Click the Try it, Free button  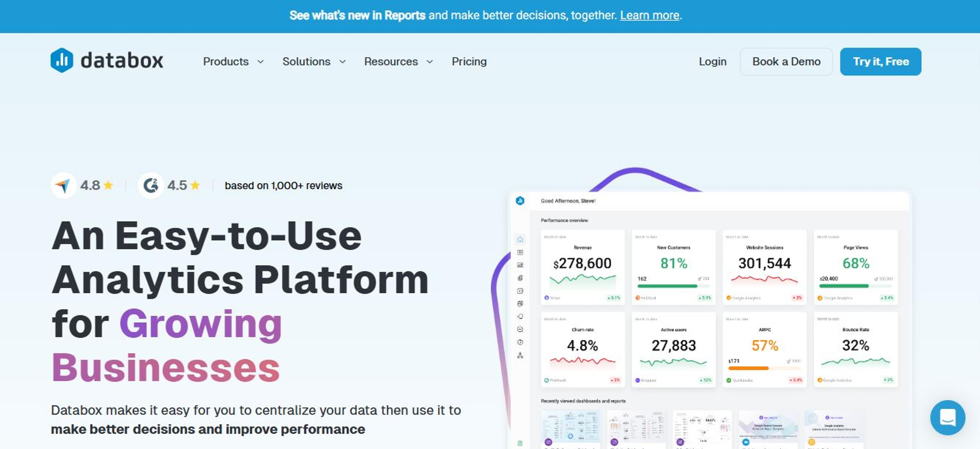pos(881,62)
